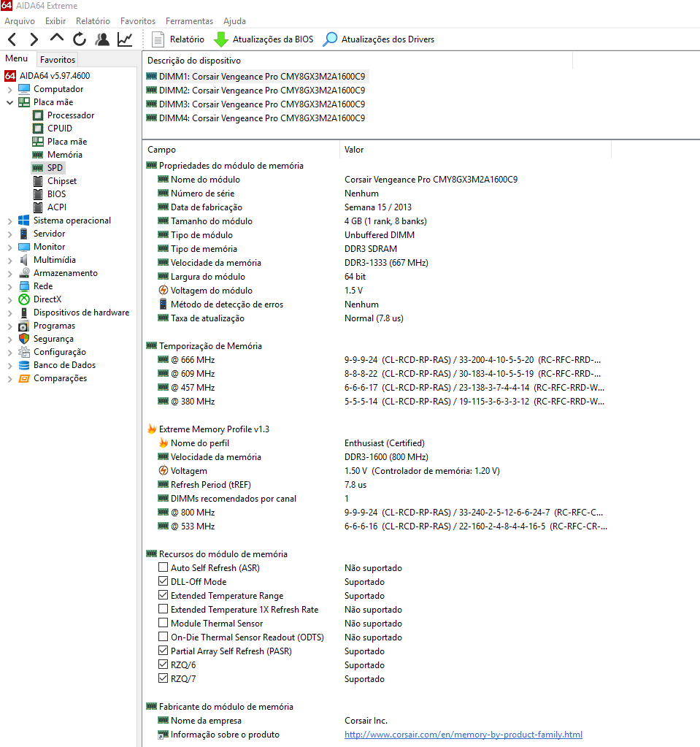Viewport: 700px width, 747px height.
Task: Toggle the RZQ/6 checkbox
Action: pyautogui.click(x=163, y=664)
